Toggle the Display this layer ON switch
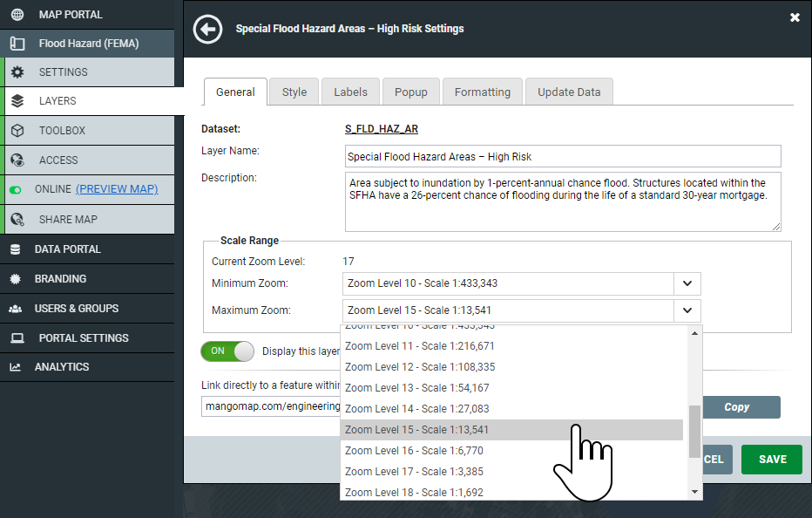This screenshot has height=518, width=812. [x=227, y=351]
